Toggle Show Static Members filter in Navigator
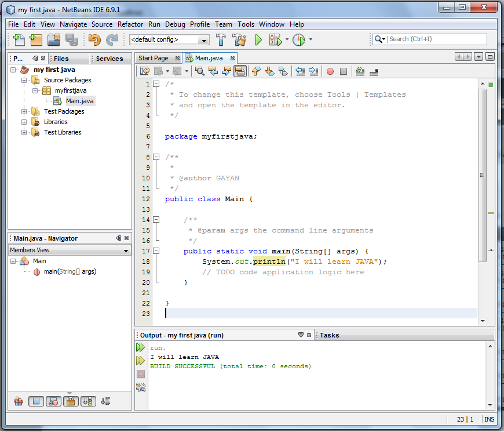The width and height of the screenshot is (504, 432). coord(53,401)
